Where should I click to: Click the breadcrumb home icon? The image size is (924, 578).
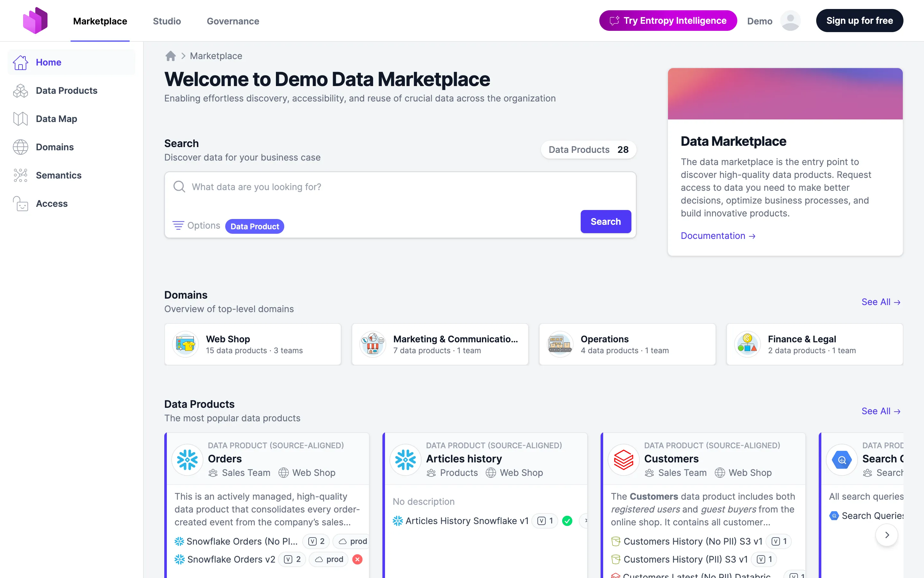point(171,56)
